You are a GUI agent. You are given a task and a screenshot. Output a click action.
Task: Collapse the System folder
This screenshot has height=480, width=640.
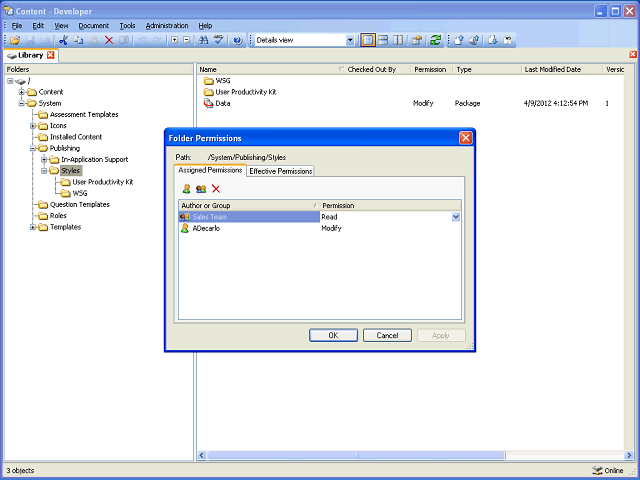coord(22,103)
